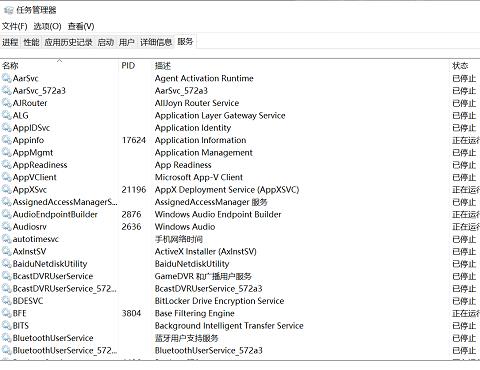Select Application Layer Gateway Service text

[x=220, y=115]
